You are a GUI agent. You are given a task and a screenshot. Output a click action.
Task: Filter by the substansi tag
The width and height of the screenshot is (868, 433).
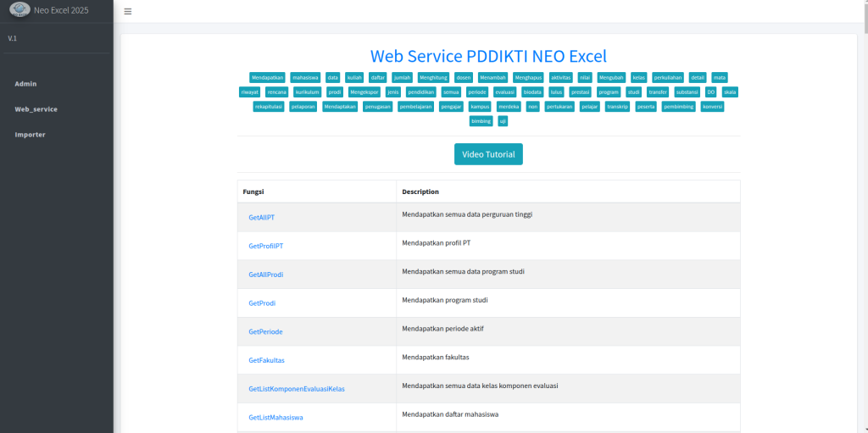coord(687,92)
